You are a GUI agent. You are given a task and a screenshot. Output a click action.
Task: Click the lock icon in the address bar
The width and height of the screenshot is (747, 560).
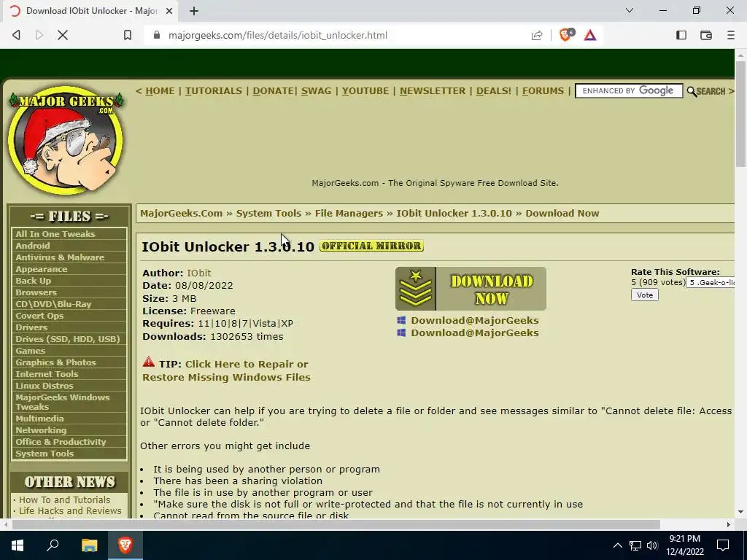(x=156, y=35)
